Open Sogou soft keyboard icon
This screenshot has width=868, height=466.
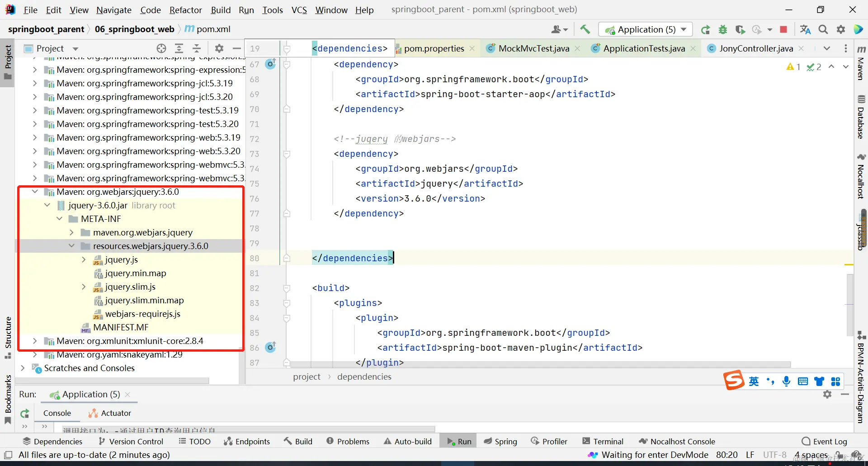point(803,381)
